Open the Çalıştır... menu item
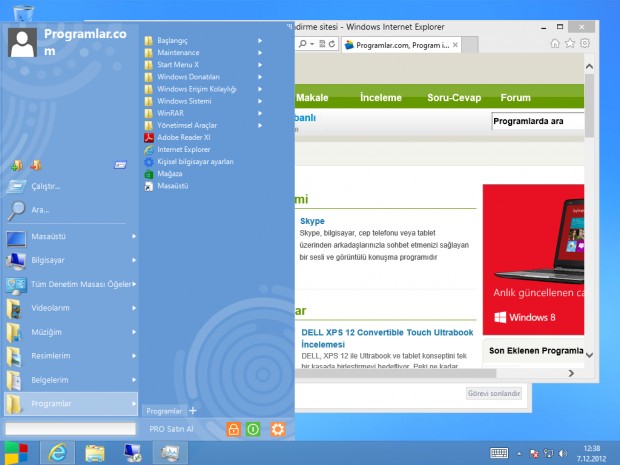 46,186
